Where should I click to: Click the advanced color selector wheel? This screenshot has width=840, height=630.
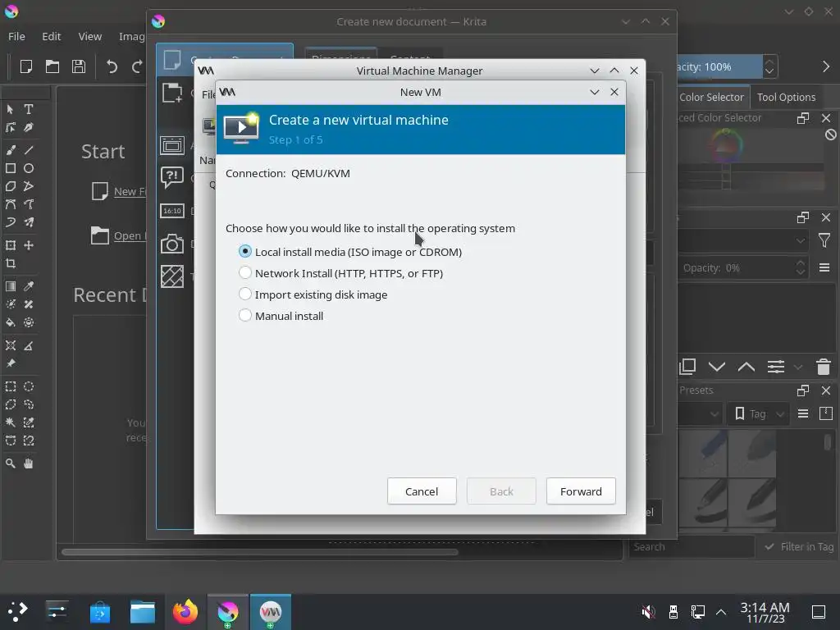(725, 145)
